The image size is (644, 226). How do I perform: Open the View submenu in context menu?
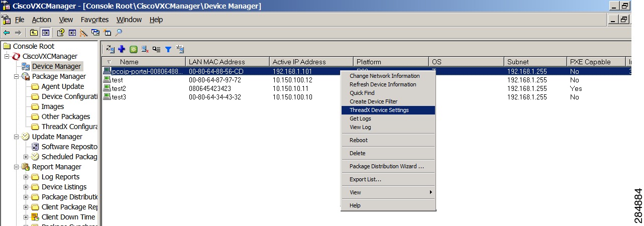coord(388,192)
